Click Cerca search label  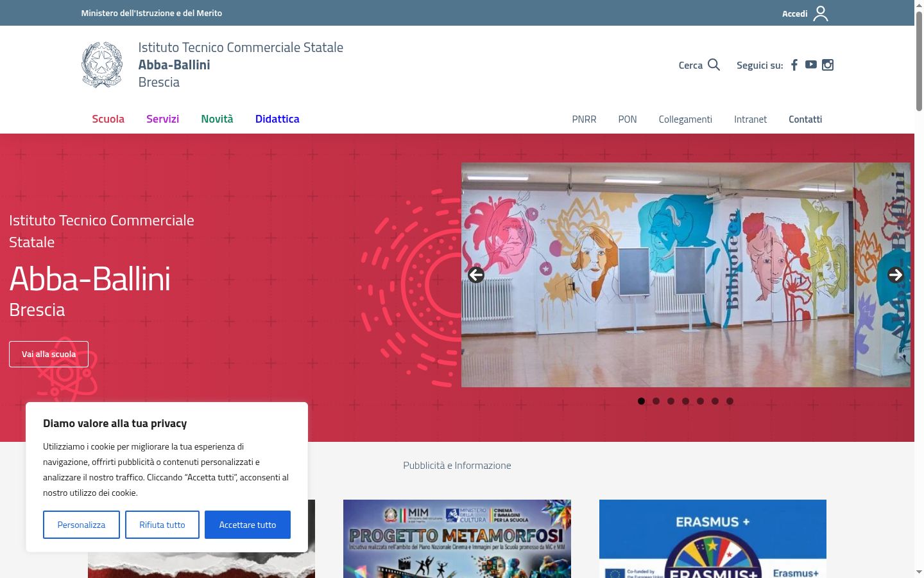(690, 65)
